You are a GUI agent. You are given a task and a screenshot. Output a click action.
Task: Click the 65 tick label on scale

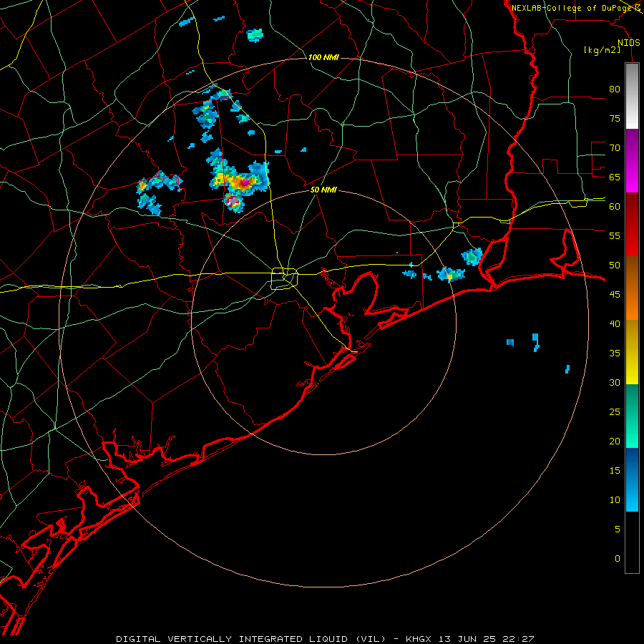click(615, 177)
